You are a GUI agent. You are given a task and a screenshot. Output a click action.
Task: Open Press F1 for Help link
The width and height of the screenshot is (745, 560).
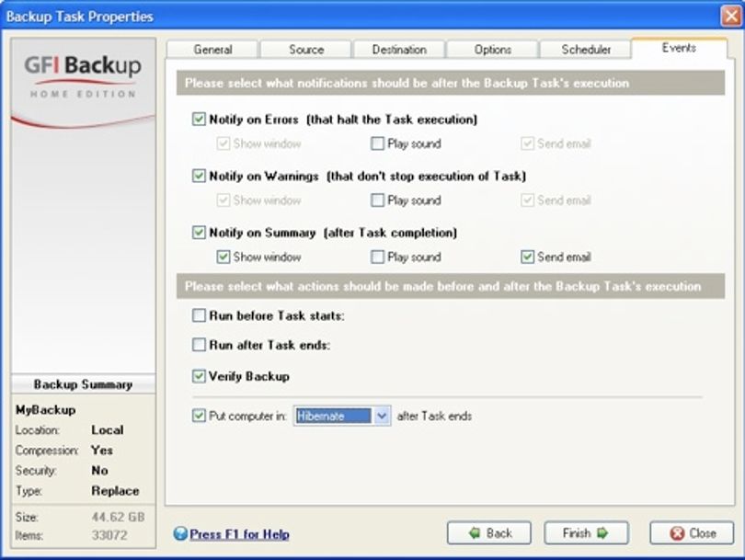tap(239, 534)
